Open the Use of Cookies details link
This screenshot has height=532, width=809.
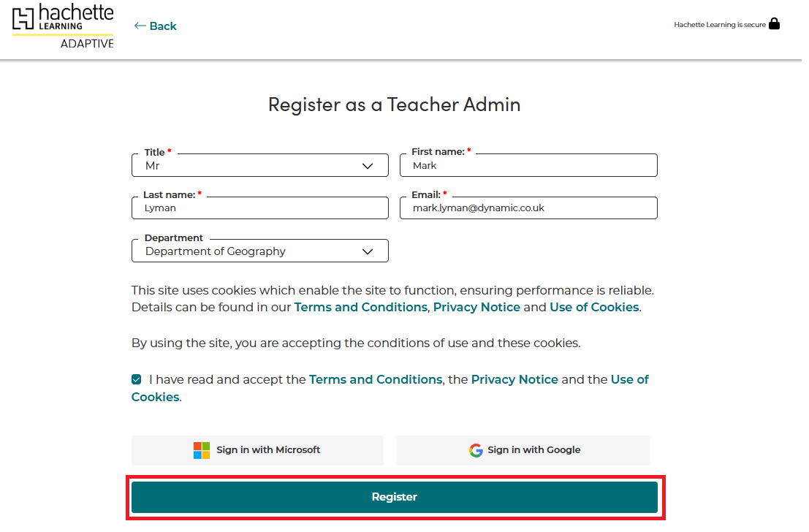click(594, 308)
